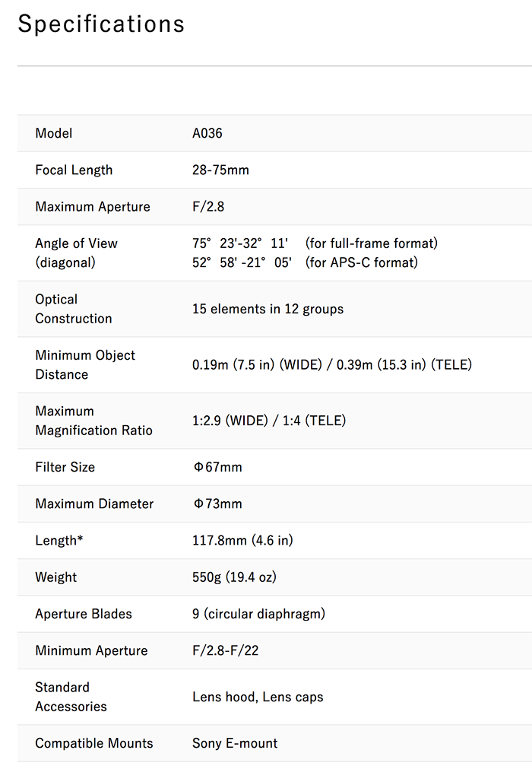532x769 pixels.
Task: Click the Maximum Aperture F/2.8 value
Action: click(x=208, y=207)
